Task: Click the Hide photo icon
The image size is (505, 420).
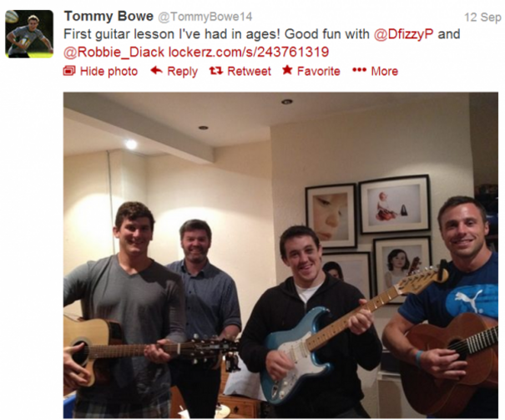Action: [x=69, y=71]
